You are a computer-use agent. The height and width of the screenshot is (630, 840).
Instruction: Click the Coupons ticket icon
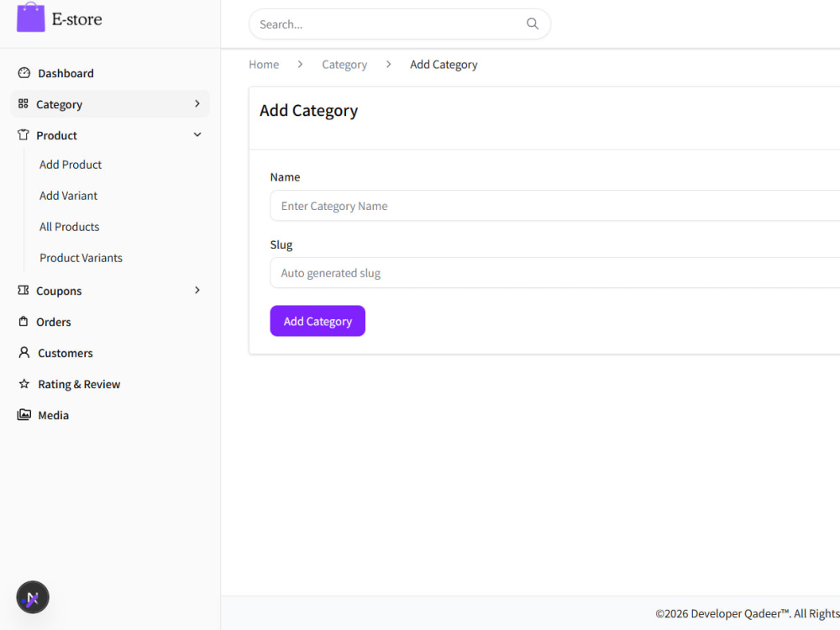click(23, 291)
